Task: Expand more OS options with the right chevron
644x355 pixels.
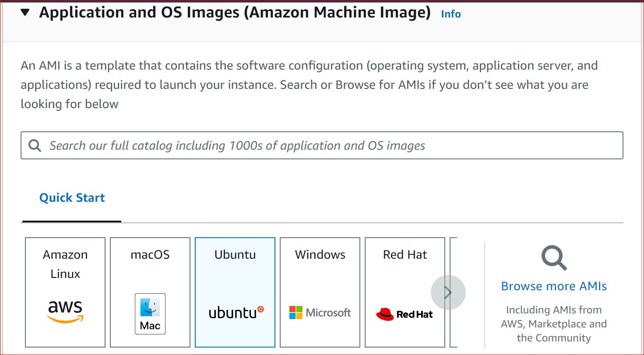Action: tap(448, 292)
